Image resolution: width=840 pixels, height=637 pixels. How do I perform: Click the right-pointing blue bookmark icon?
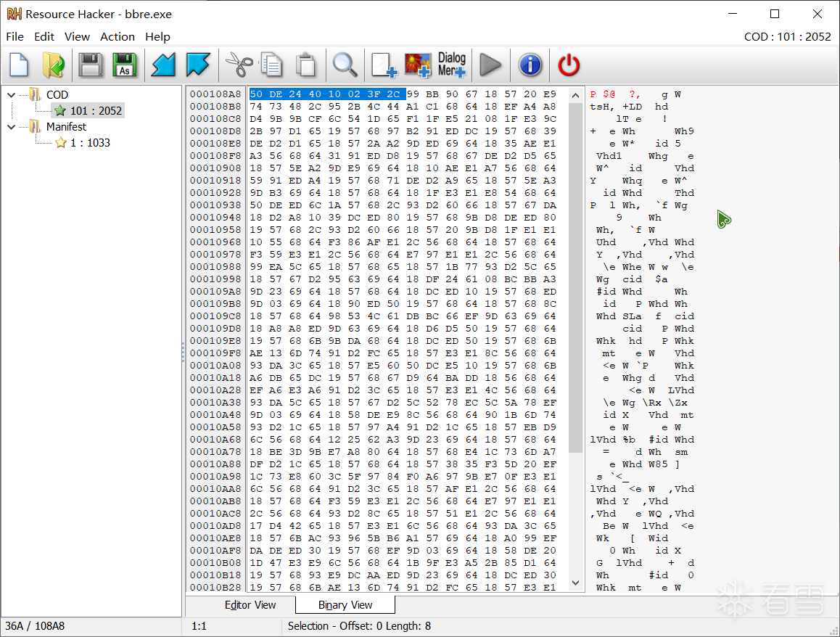198,65
